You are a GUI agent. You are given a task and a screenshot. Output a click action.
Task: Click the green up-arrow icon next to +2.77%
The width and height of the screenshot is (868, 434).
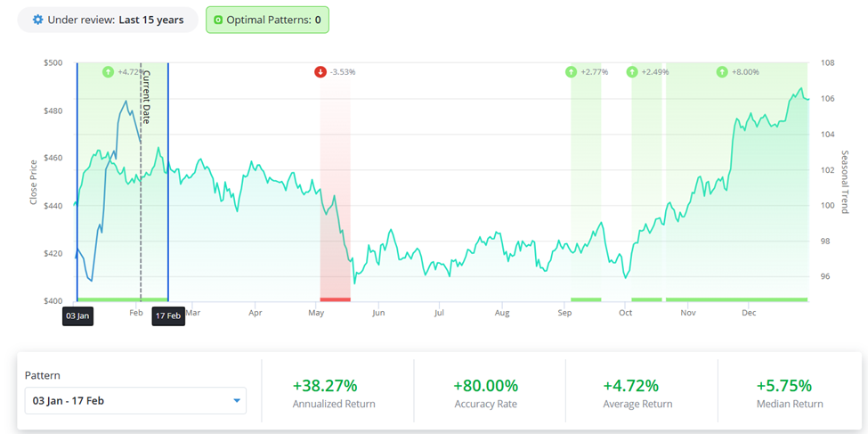pyautogui.click(x=572, y=72)
